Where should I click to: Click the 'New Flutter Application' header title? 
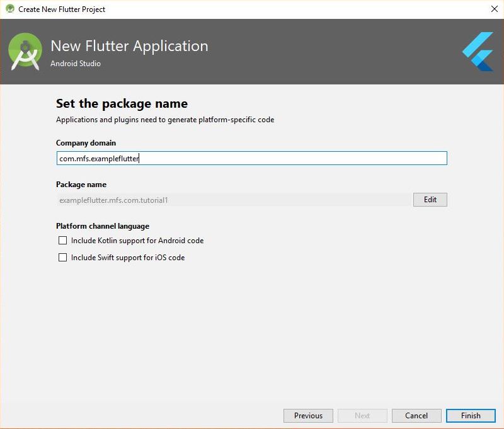click(129, 46)
